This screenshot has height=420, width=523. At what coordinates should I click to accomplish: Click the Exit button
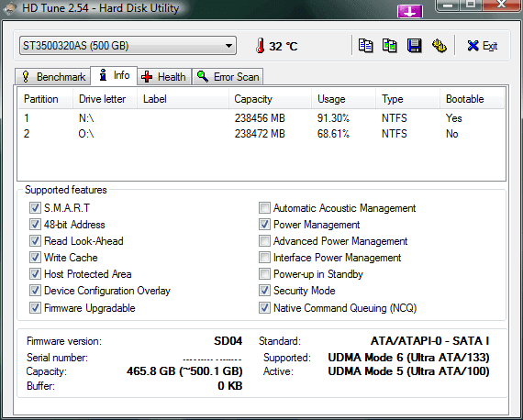pos(483,46)
